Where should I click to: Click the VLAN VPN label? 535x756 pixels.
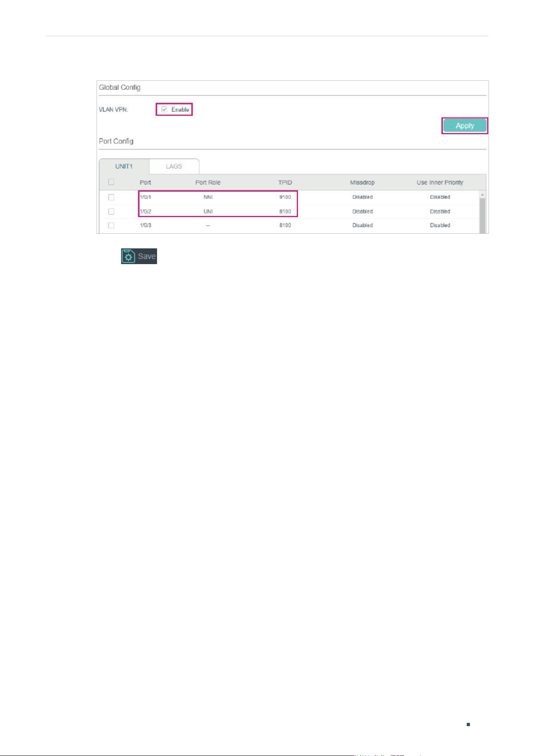[x=114, y=109]
